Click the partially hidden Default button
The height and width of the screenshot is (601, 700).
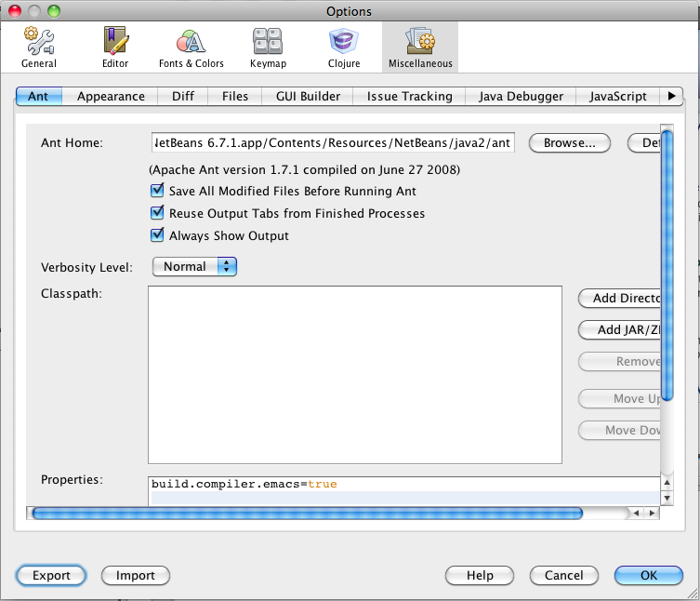click(644, 143)
